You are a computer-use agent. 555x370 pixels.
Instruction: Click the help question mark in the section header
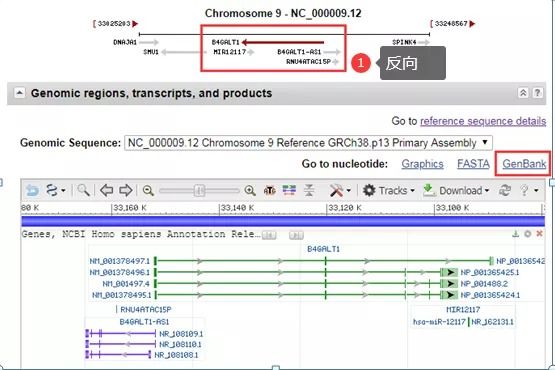pyautogui.click(x=537, y=93)
